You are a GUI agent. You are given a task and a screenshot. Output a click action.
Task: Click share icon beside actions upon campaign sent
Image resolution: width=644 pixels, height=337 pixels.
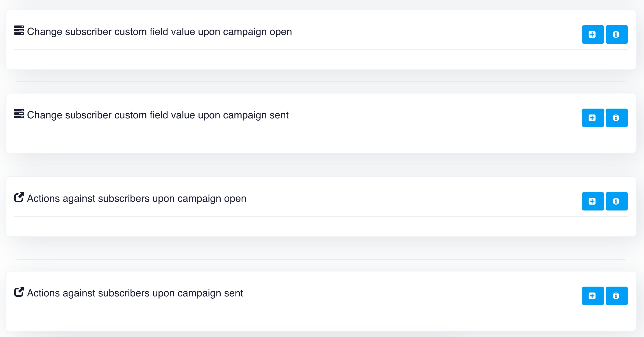tap(19, 292)
